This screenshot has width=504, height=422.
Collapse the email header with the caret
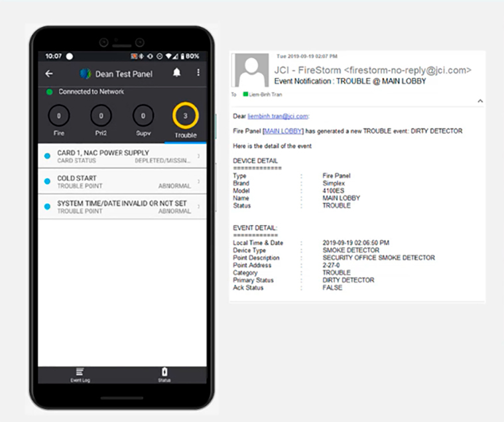pos(480,101)
